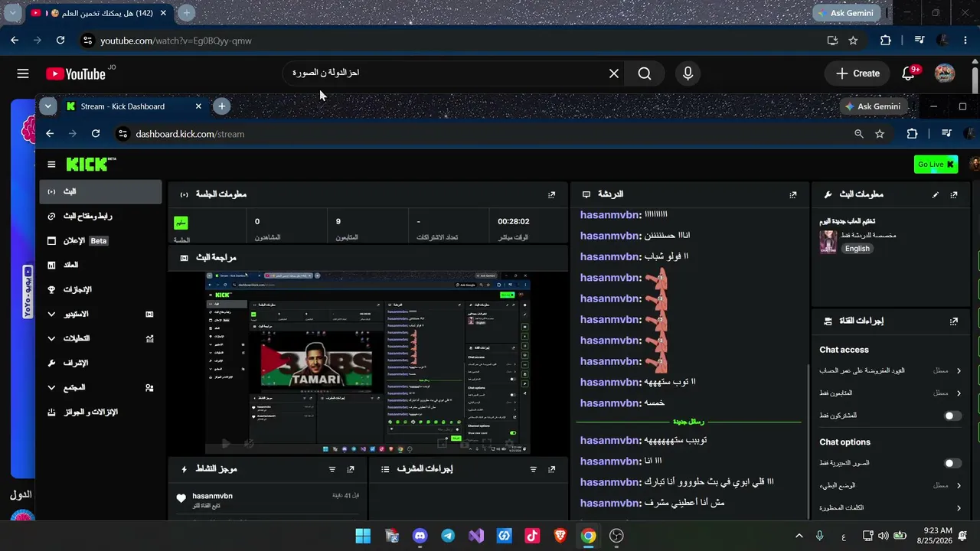Click Ask Gemini in Kick window
The width and height of the screenshot is (980, 551).
(x=872, y=106)
